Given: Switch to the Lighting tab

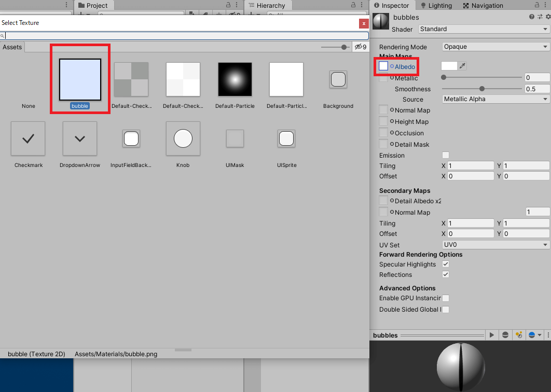Looking at the screenshot, I should tap(436, 5).
